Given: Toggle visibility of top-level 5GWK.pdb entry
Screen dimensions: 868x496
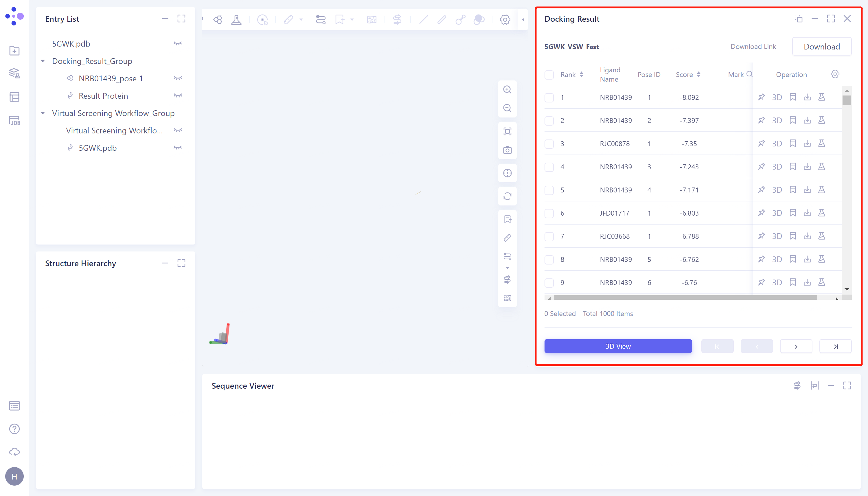Looking at the screenshot, I should [177, 44].
